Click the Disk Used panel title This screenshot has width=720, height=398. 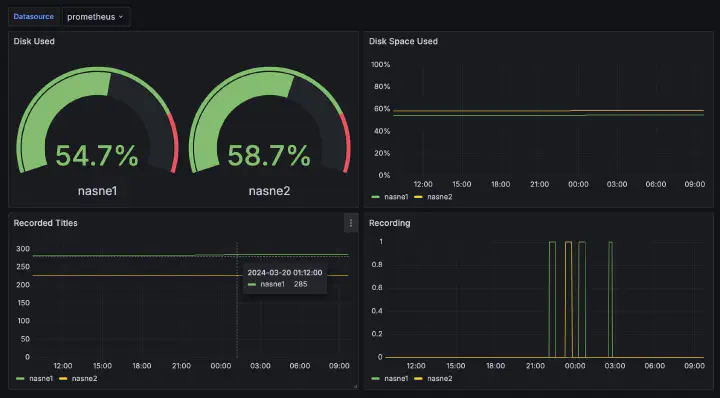34,41
